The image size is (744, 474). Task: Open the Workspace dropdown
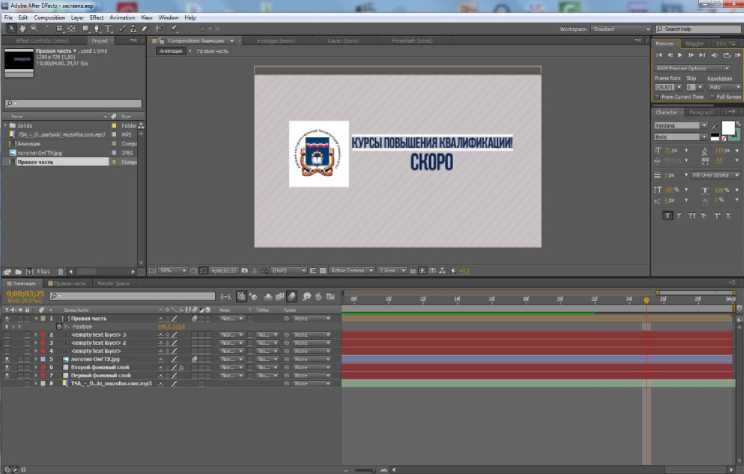619,29
